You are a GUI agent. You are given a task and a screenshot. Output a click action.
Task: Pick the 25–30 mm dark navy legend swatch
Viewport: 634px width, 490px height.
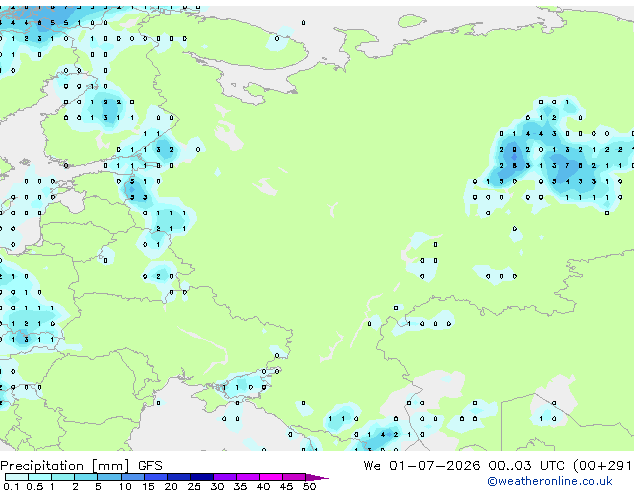(x=201, y=477)
